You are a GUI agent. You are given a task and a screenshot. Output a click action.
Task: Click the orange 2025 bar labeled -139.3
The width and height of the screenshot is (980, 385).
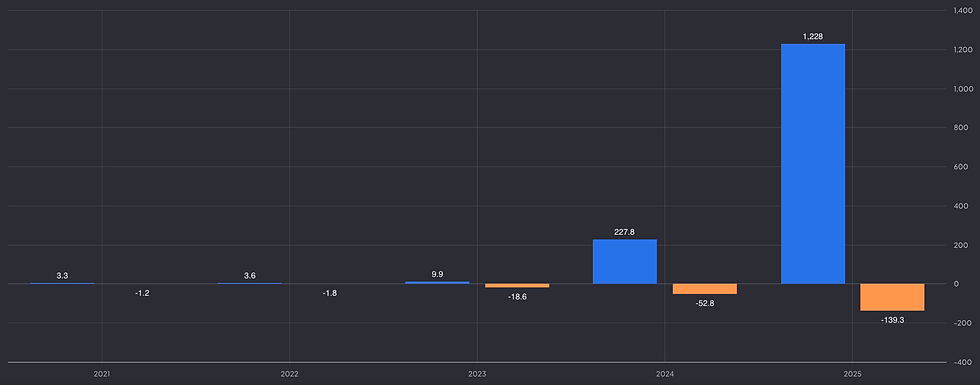(892, 298)
